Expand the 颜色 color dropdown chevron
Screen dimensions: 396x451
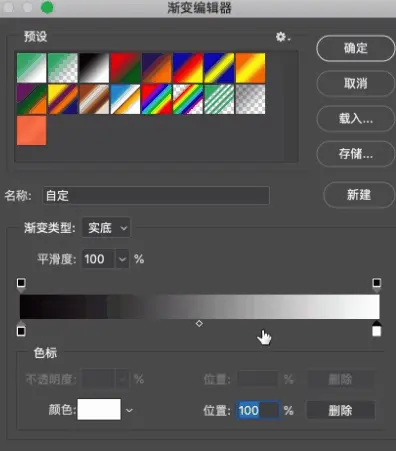tap(129, 410)
